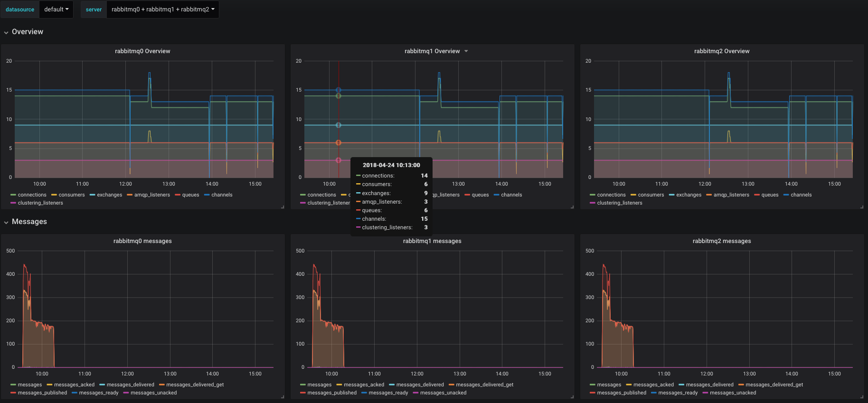Screen dimensions: 868x403
Task: Open the rabbitmq2 Overview panel title
Action: (x=722, y=51)
